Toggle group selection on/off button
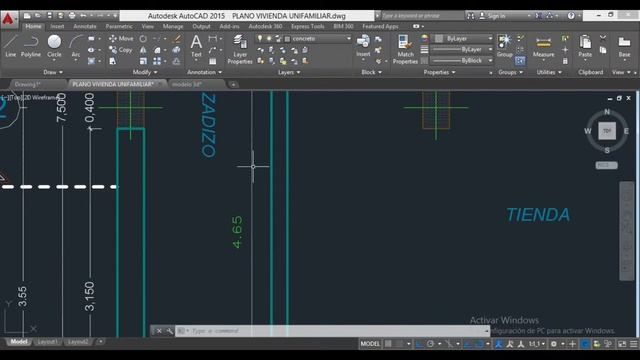Image resolution: width=640 pixels, height=360 pixels. coord(520,61)
